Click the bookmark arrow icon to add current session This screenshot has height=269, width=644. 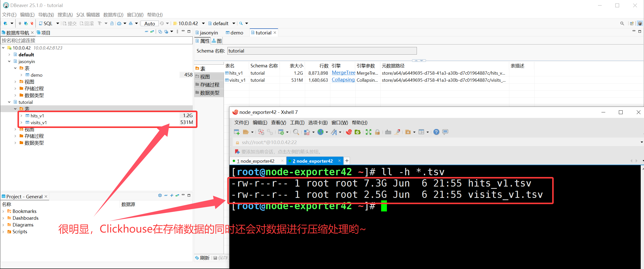coord(237,152)
